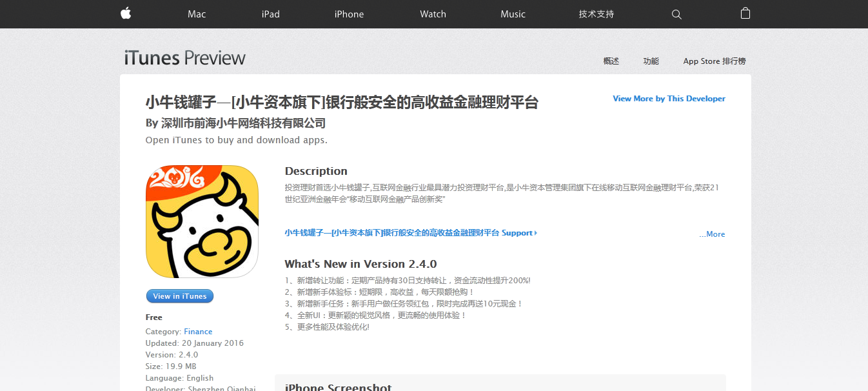Click the Size: 19.9 MB text

click(171, 366)
